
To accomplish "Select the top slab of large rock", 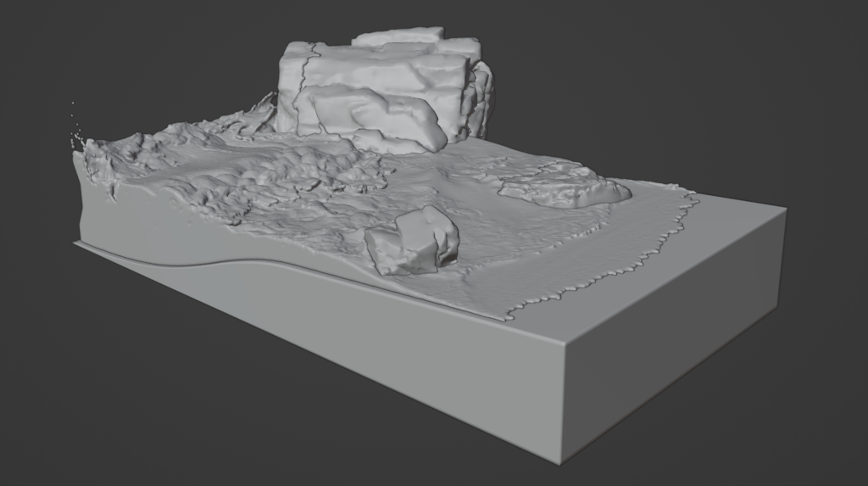I will pos(398,36).
